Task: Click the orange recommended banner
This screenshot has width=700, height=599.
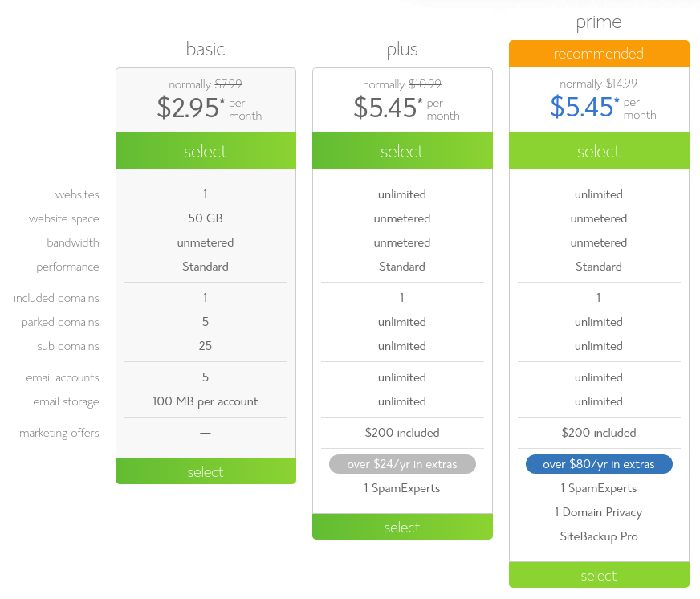Action: click(599, 54)
